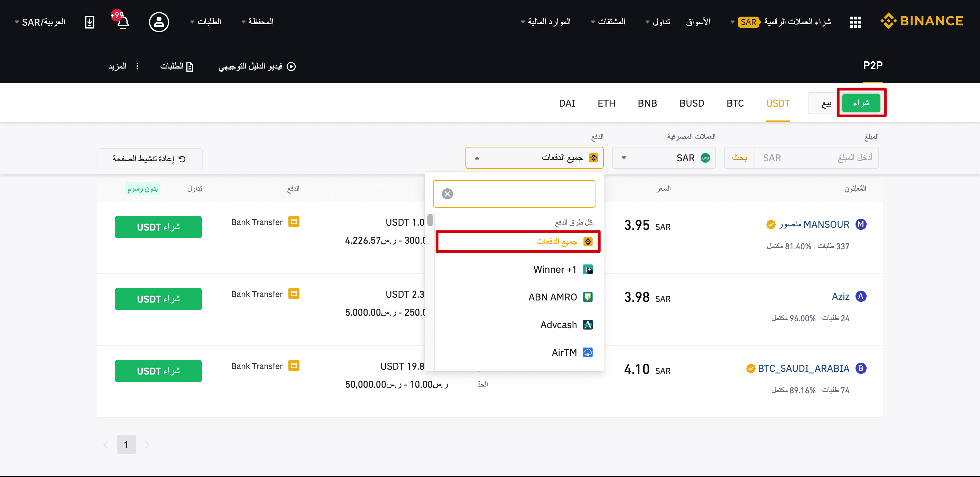Open BTC_SAUDI_ARABIA advertiser profile
This screenshot has height=477, width=980.
tap(803, 368)
